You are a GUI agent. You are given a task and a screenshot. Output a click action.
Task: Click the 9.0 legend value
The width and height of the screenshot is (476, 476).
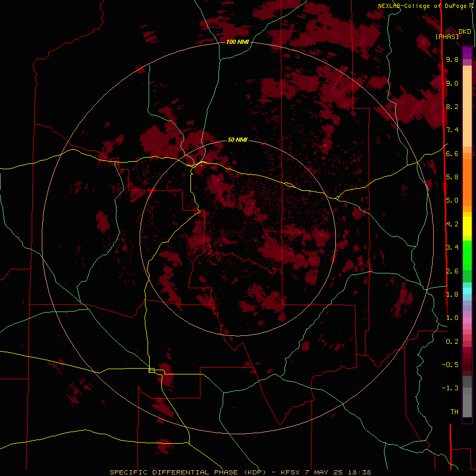pyautogui.click(x=452, y=83)
